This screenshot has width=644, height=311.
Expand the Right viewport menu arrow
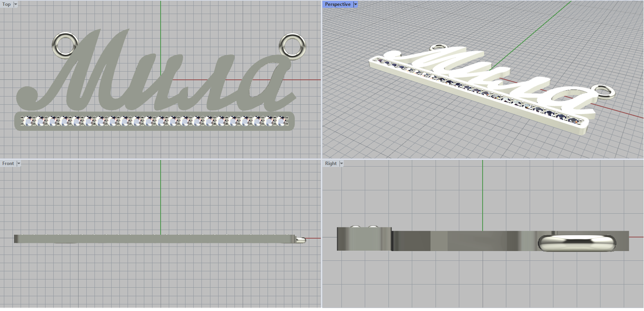341,164
